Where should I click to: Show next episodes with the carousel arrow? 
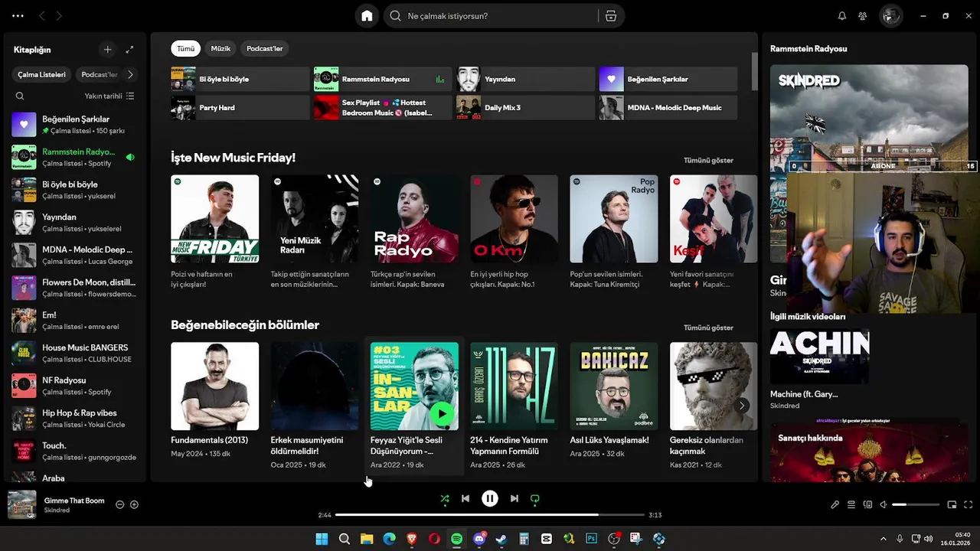[x=742, y=406]
